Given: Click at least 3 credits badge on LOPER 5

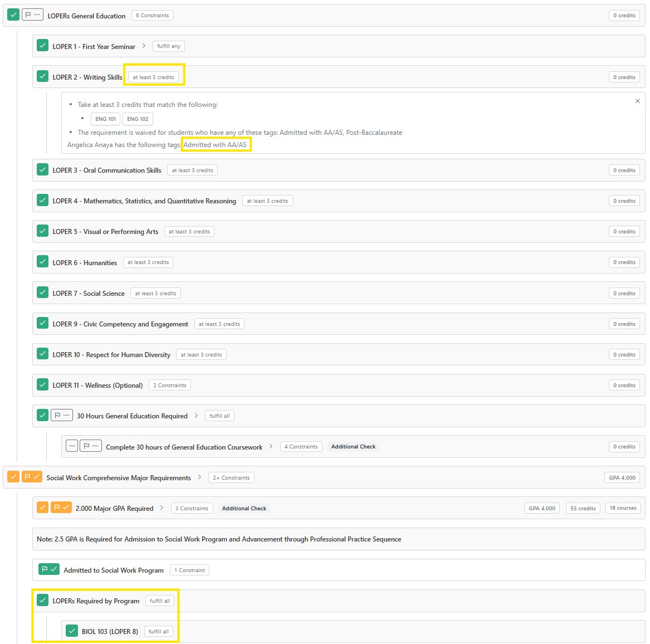Looking at the screenshot, I should click(x=189, y=231).
